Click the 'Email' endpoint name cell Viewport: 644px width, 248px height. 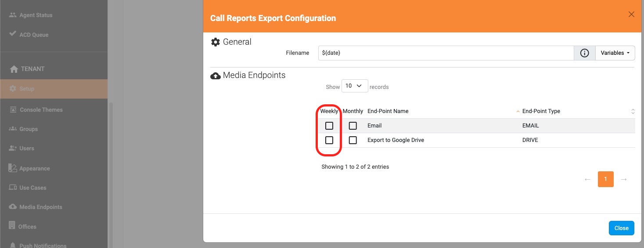pyautogui.click(x=374, y=126)
